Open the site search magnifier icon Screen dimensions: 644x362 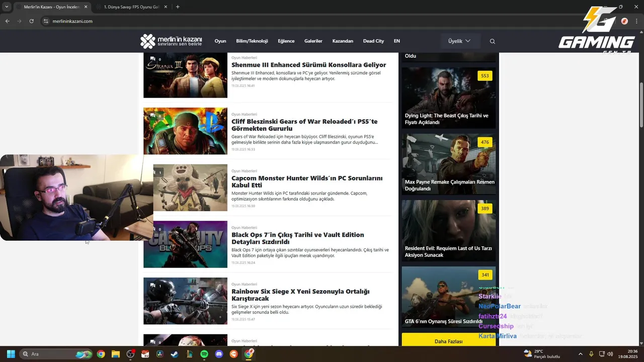[493, 41]
